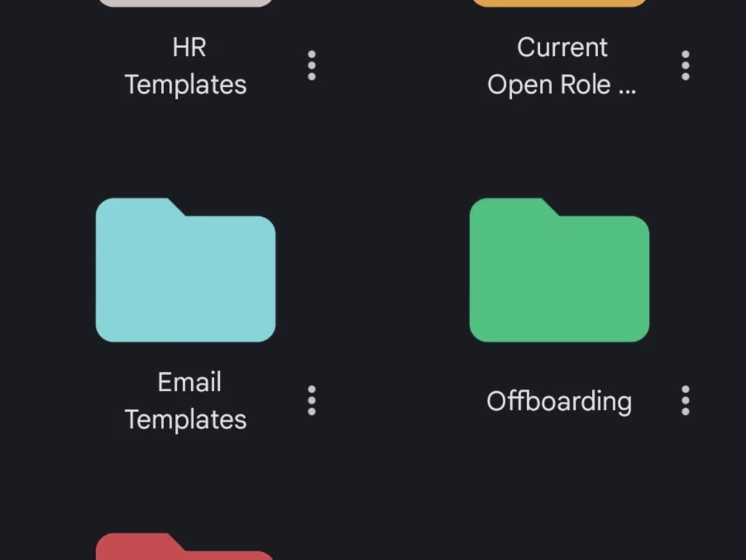Select the Email Templates title text
The width and height of the screenshot is (746, 560).
click(188, 401)
